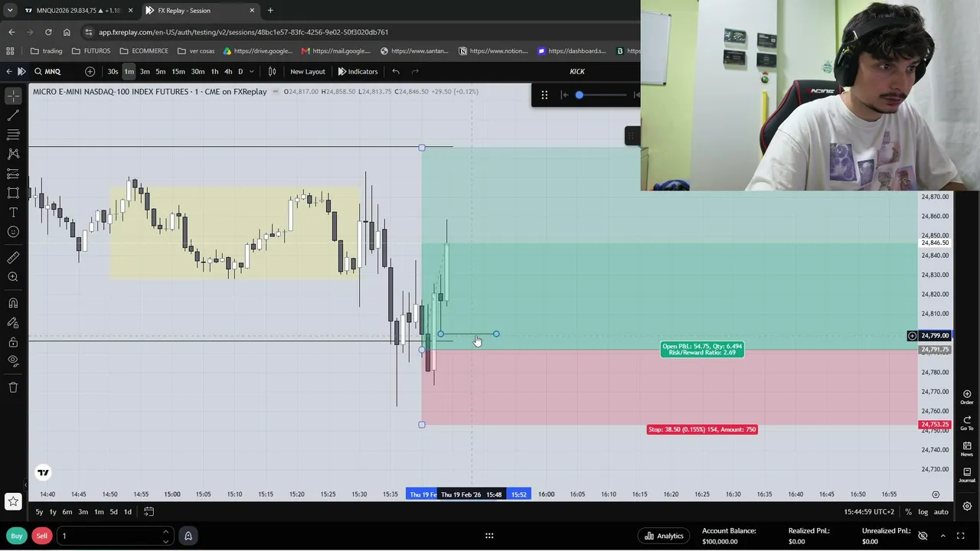
Task: Switch chart to 4h timeframe
Action: pyautogui.click(x=228, y=71)
